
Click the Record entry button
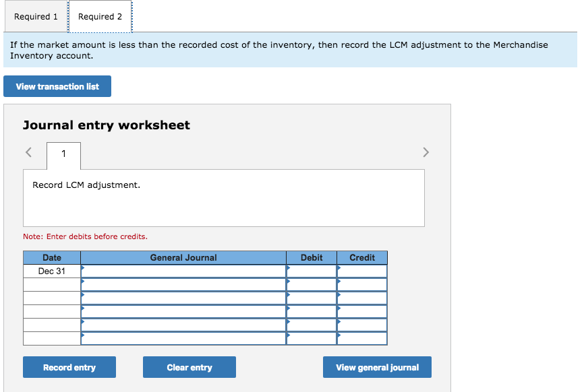pos(69,367)
